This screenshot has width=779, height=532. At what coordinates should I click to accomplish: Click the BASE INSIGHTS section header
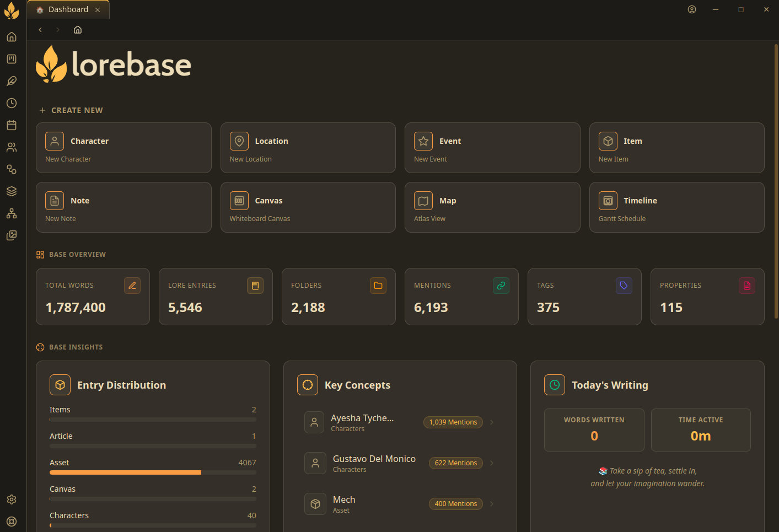point(69,347)
